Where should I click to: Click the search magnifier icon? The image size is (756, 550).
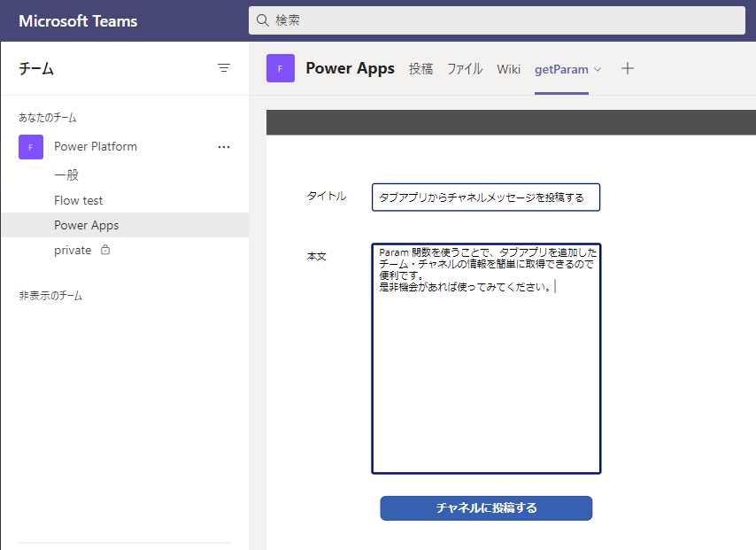tap(262, 20)
